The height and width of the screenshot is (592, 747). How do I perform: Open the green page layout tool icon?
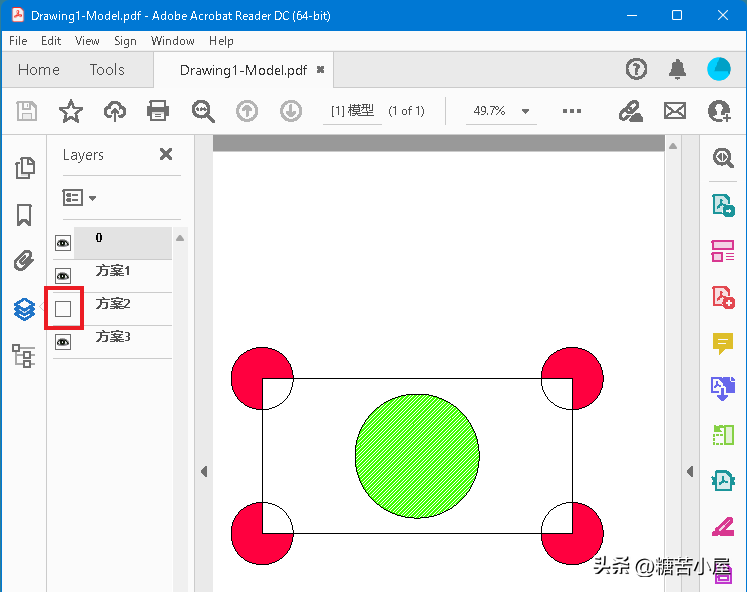coord(723,435)
